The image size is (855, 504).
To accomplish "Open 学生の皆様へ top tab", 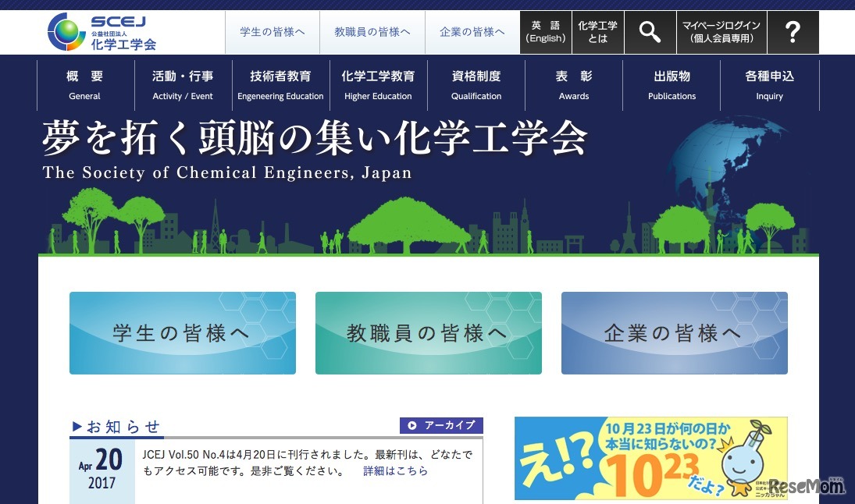I will (x=272, y=32).
